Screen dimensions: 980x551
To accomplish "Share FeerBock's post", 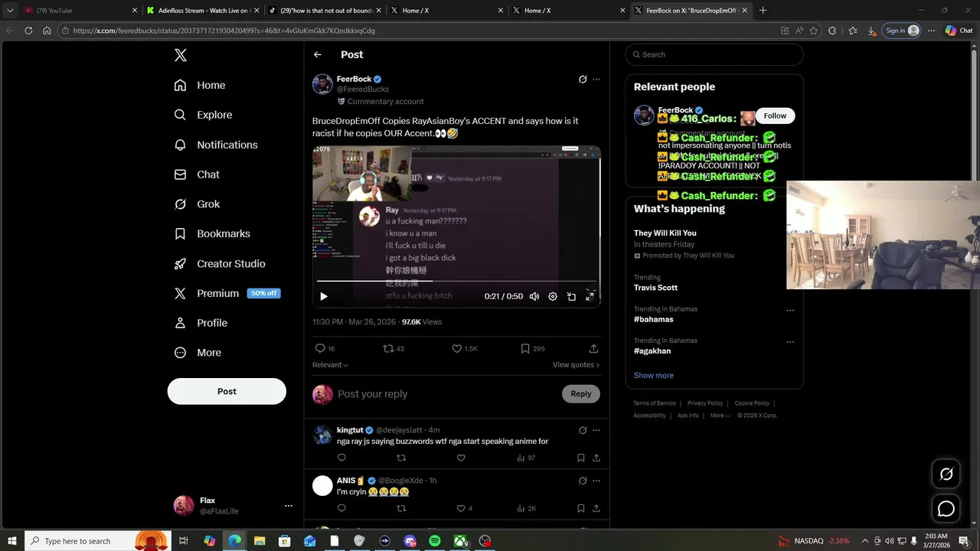I will point(593,348).
